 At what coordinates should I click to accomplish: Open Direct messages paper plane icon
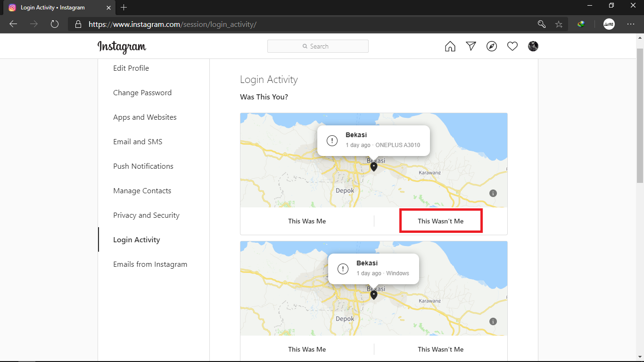point(471,46)
